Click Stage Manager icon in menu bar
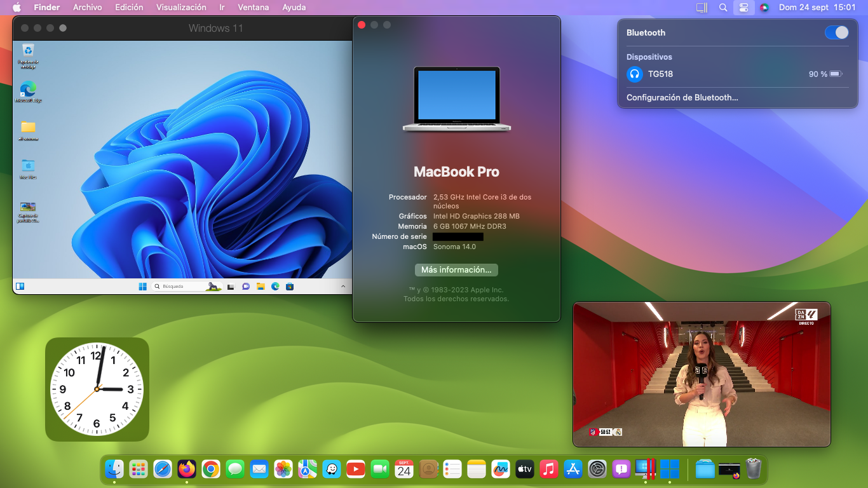The height and width of the screenshot is (488, 868). point(702,8)
